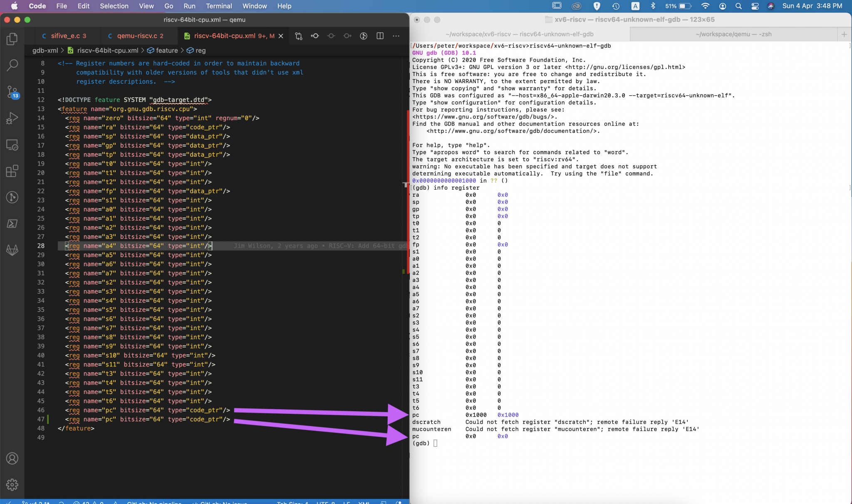The width and height of the screenshot is (852, 504).
Task: Open the Remote Explorer in Activity Bar
Action: 12,145
